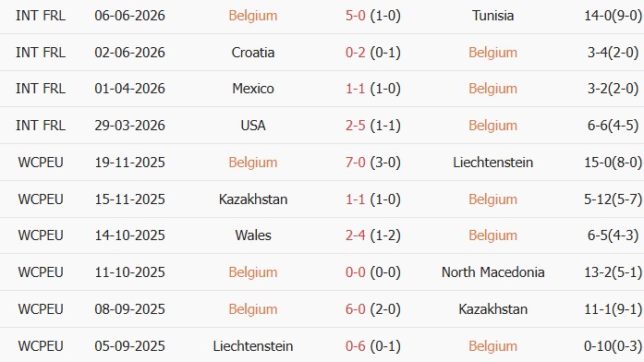644x362 pixels.
Task: Click the 1-1 score for Mexico match
Action: (356, 89)
